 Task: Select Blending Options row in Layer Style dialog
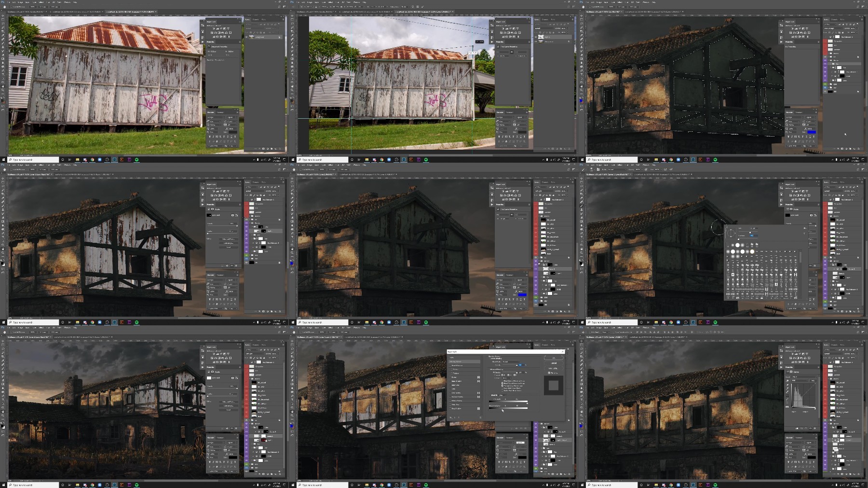point(464,362)
